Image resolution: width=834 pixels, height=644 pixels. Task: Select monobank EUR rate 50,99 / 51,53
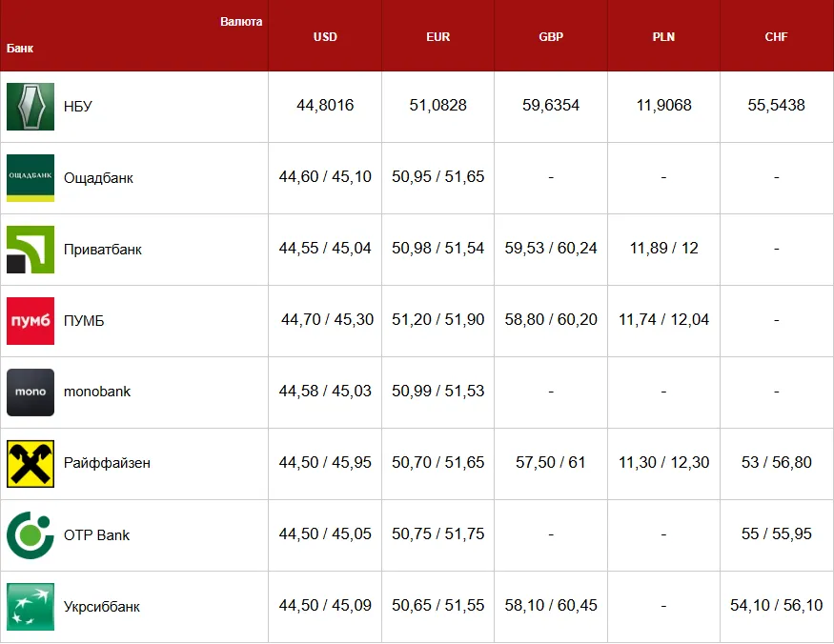(437, 391)
